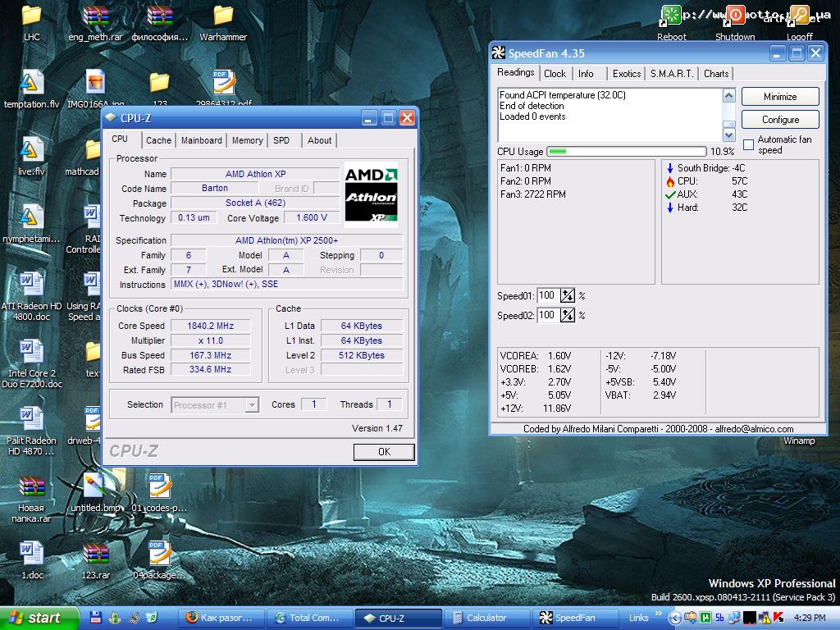Screen dimensions: 840x630
Task: Click the Logoff key shortcut icon
Action: [799, 15]
